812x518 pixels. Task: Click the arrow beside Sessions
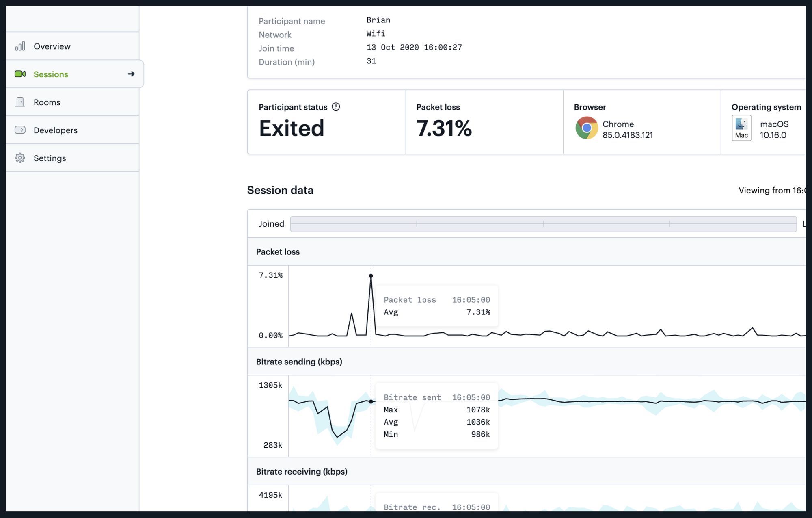tap(131, 74)
